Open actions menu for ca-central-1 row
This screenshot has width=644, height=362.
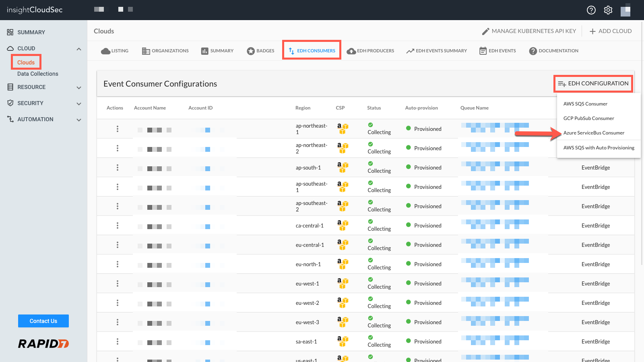[118, 225]
